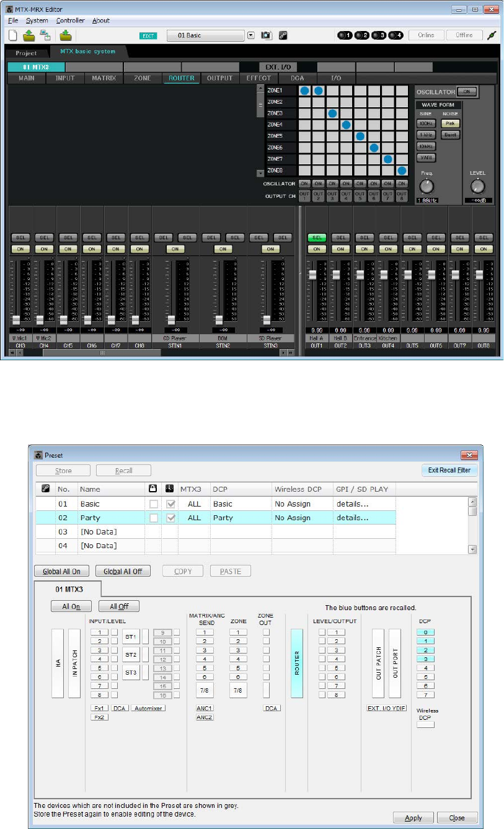Click IN PATCH recall filter button
This screenshot has width=504, height=829.
coord(74,663)
